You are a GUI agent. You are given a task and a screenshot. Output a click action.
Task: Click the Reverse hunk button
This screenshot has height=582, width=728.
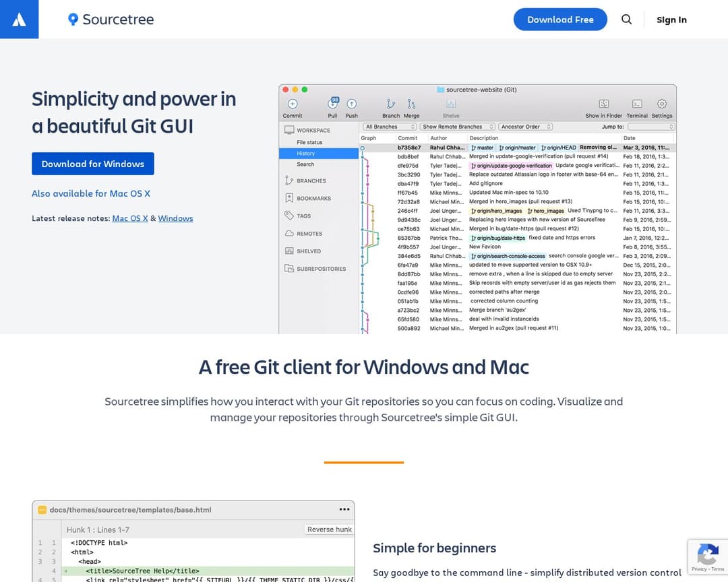point(329,529)
